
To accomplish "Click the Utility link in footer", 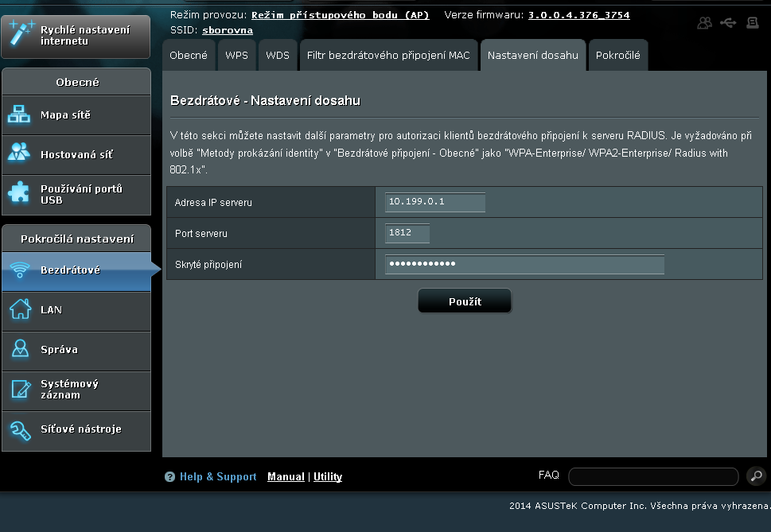I will pos(328,477).
